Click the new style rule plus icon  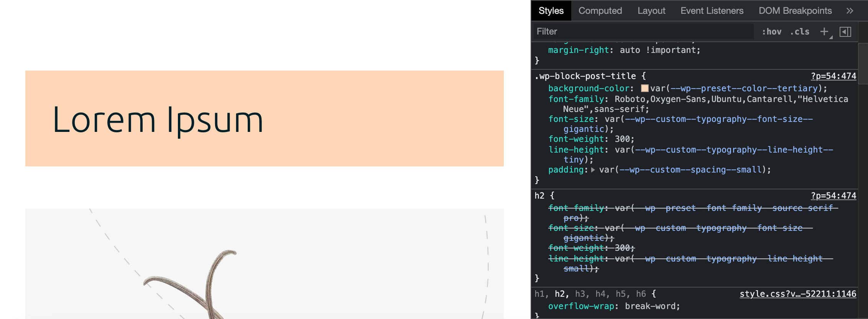(x=824, y=31)
